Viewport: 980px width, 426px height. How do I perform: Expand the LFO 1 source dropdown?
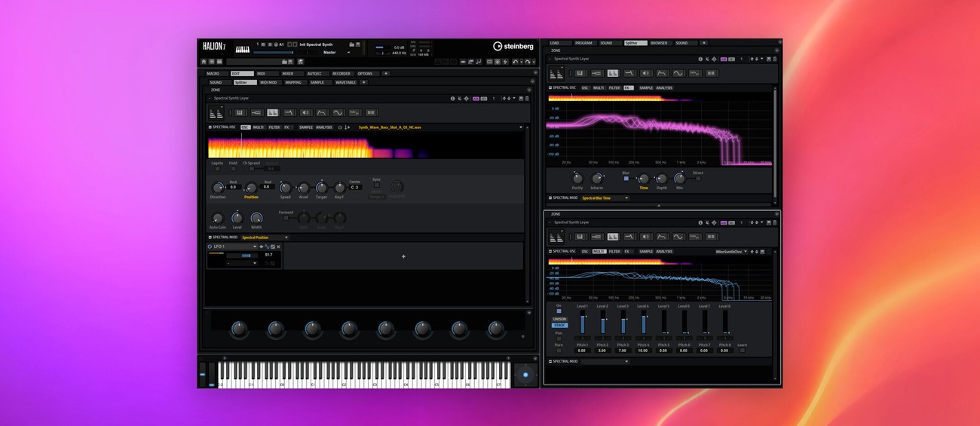pyautogui.click(x=254, y=247)
